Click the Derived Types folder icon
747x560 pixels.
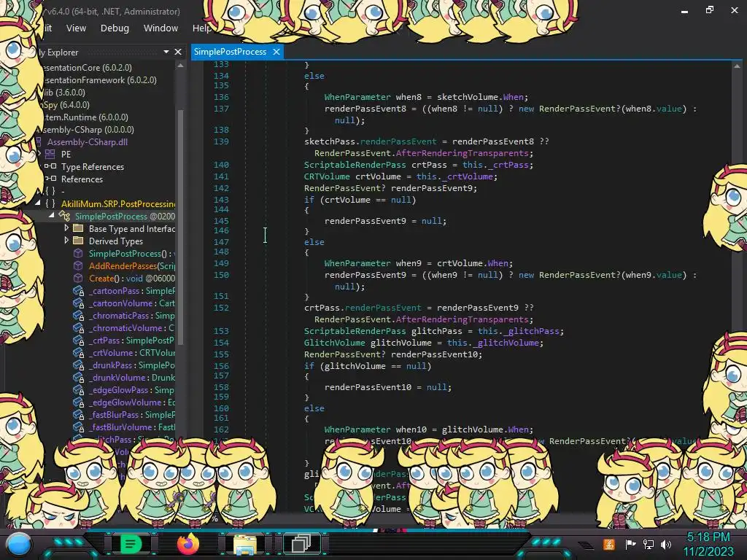tap(78, 241)
